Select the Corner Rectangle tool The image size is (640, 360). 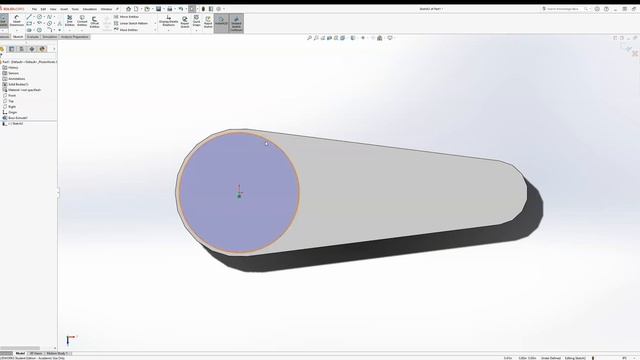point(29,24)
